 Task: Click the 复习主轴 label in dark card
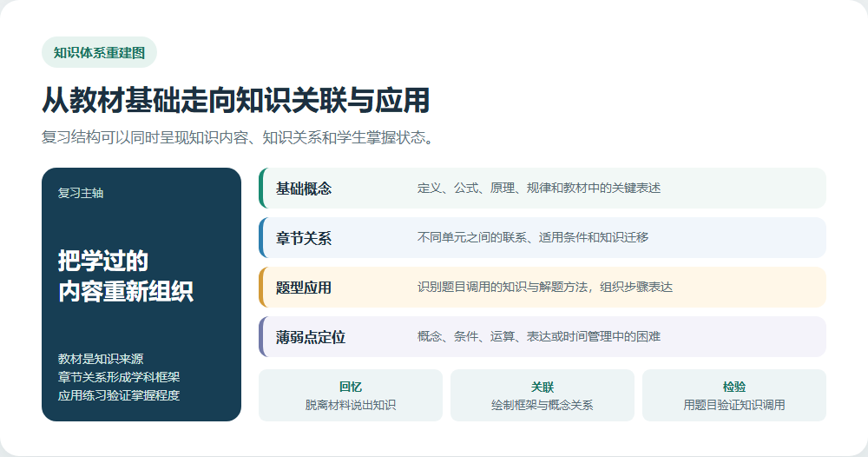(x=81, y=193)
